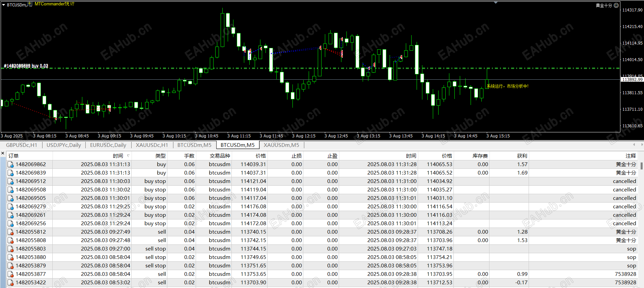Image resolution: width=644 pixels, height=288 pixels.
Task: Click the row icon of order 1482069279
Action: click(x=10, y=207)
